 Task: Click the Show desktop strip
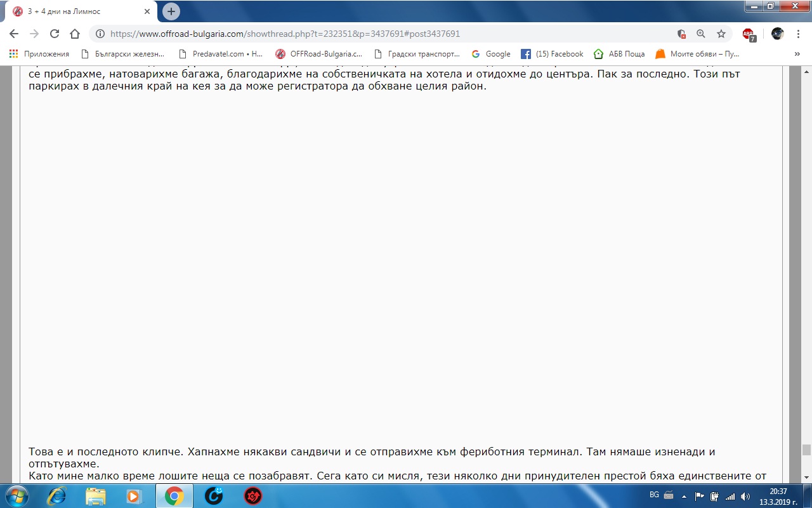pos(808,496)
